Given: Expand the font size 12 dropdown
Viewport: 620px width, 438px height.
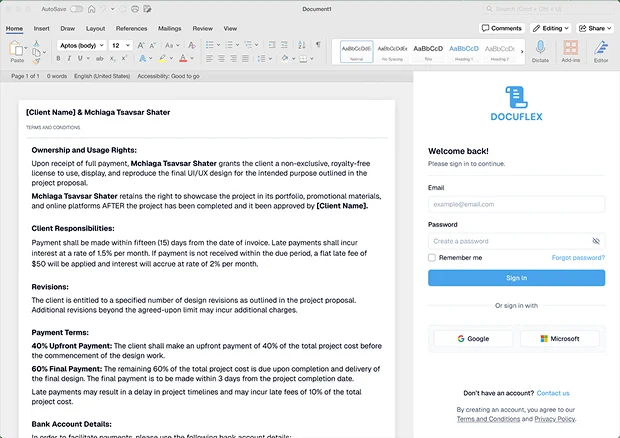Looking at the screenshot, I should coord(121,45).
